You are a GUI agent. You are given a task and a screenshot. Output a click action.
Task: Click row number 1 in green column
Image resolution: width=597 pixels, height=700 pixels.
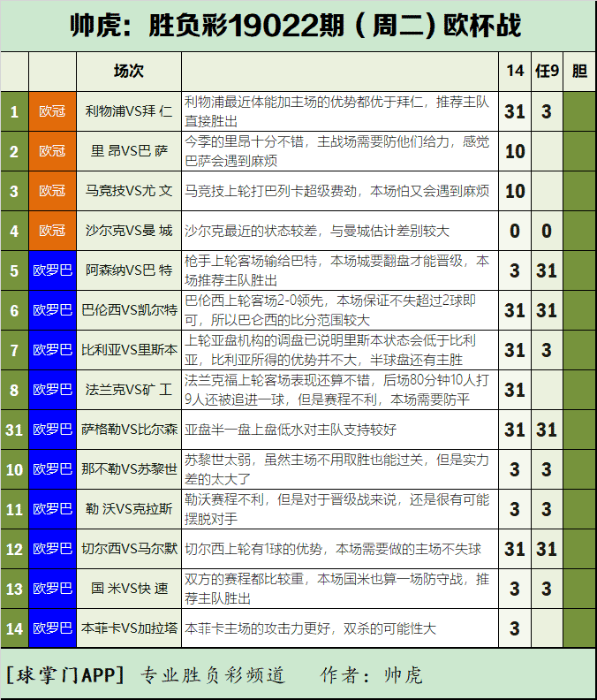[14, 111]
